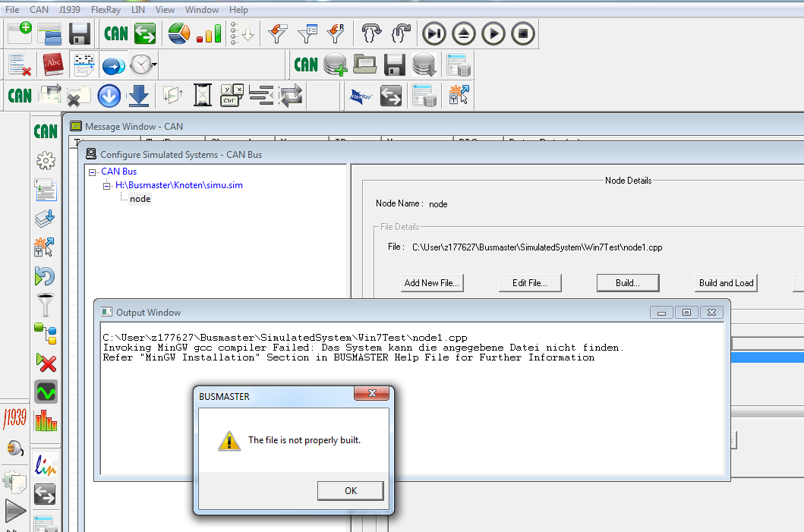Click the eject-style replay control
This screenshot has height=532, width=804.
[464, 34]
